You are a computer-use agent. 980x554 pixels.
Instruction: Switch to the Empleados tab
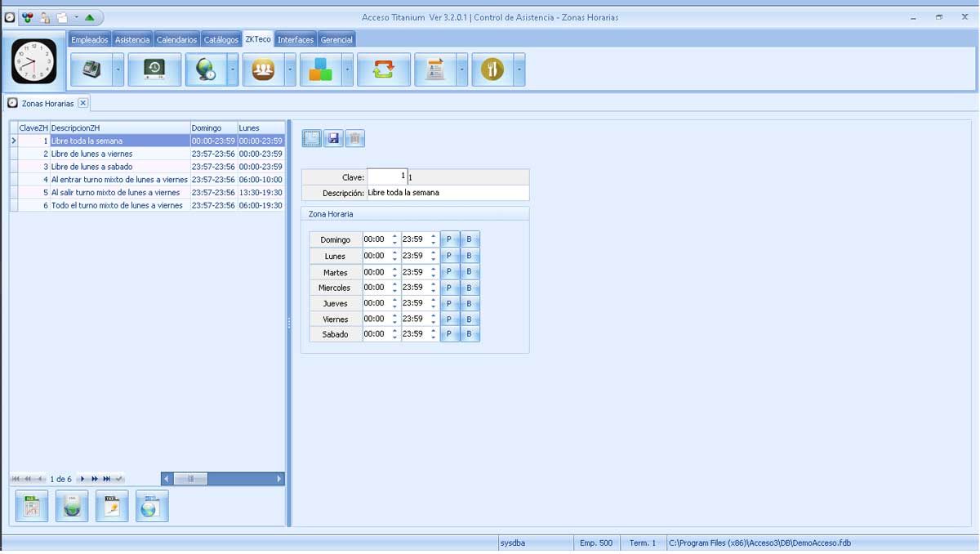click(x=89, y=39)
